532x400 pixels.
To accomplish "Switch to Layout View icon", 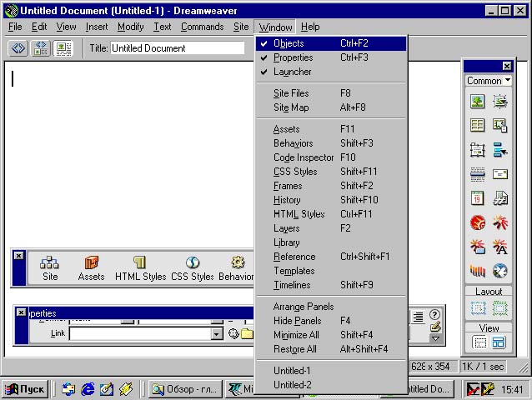I will tap(499, 342).
